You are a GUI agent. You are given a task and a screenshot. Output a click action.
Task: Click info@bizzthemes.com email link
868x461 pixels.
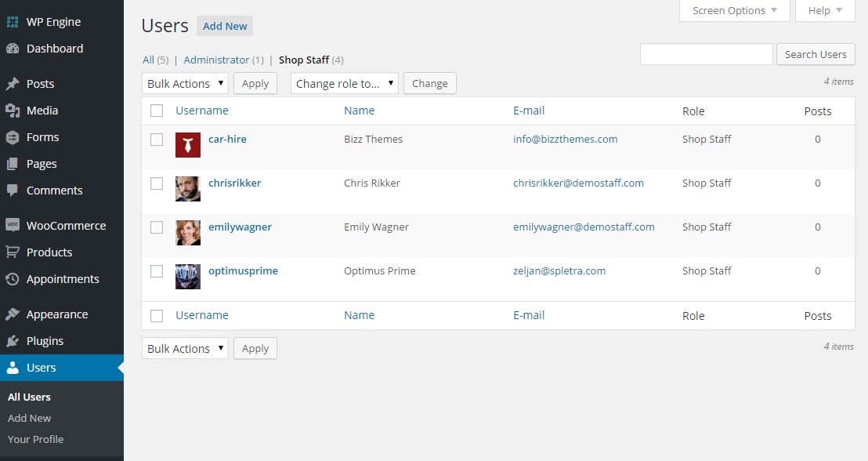(x=565, y=139)
